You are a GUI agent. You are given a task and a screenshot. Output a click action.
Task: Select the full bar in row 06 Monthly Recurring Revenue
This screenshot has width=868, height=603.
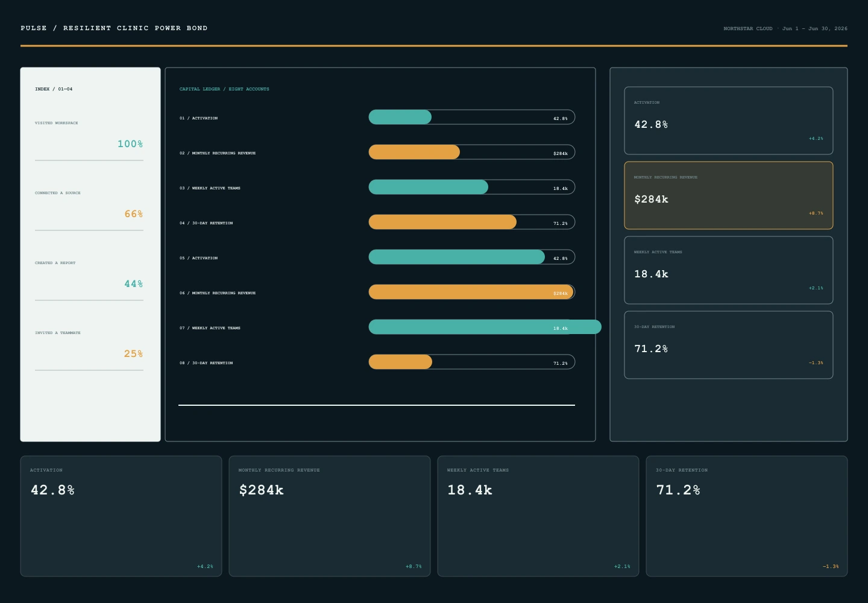click(x=472, y=292)
